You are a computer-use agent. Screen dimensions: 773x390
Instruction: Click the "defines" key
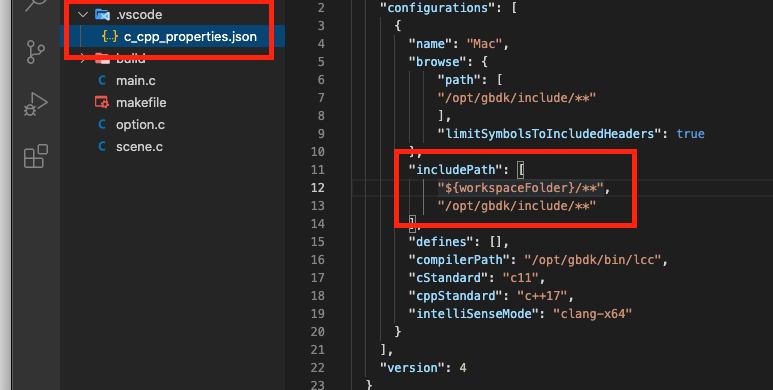pos(441,242)
